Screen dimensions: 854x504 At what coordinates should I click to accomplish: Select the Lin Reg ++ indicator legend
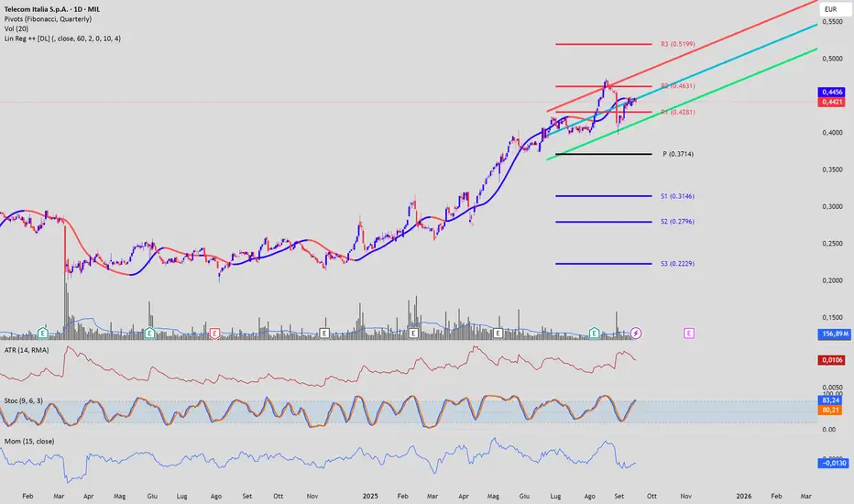tap(62, 38)
